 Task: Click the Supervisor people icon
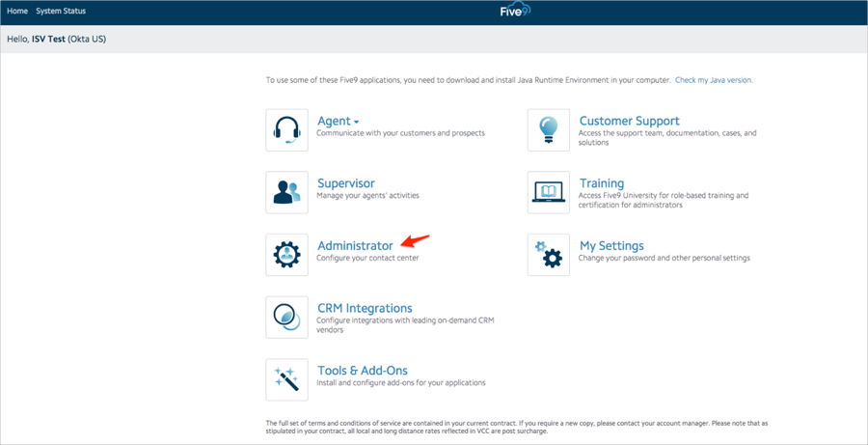coord(286,192)
